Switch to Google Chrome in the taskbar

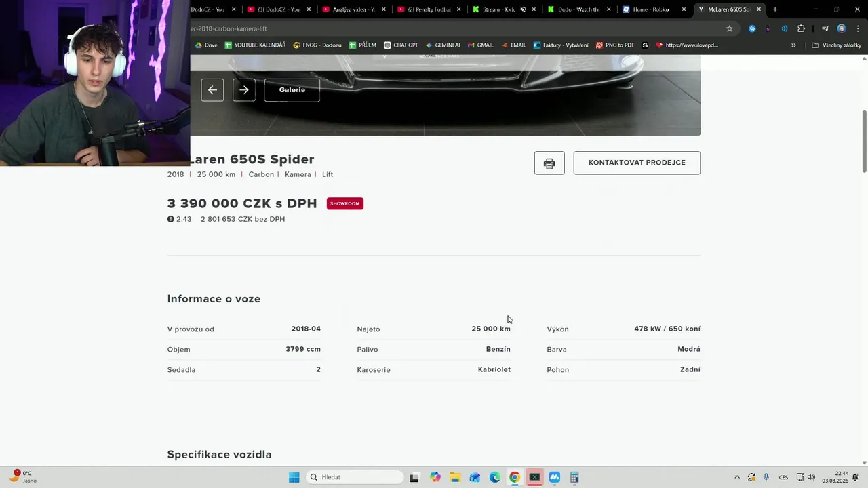(x=515, y=477)
